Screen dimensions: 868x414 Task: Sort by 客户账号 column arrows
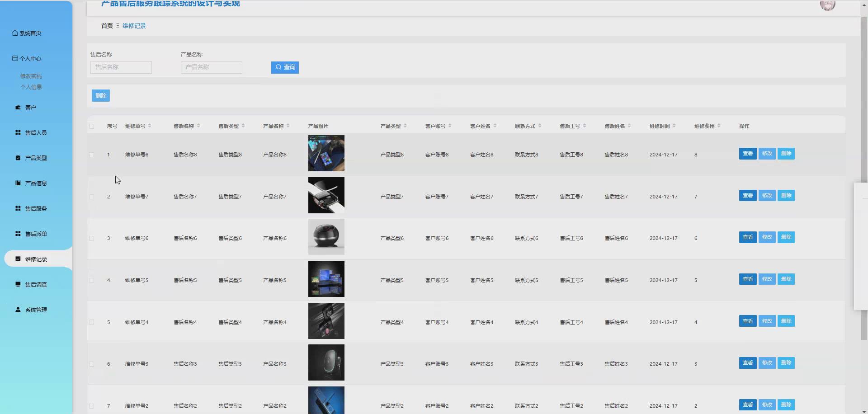pyautogui.click(x=450, y=126)
